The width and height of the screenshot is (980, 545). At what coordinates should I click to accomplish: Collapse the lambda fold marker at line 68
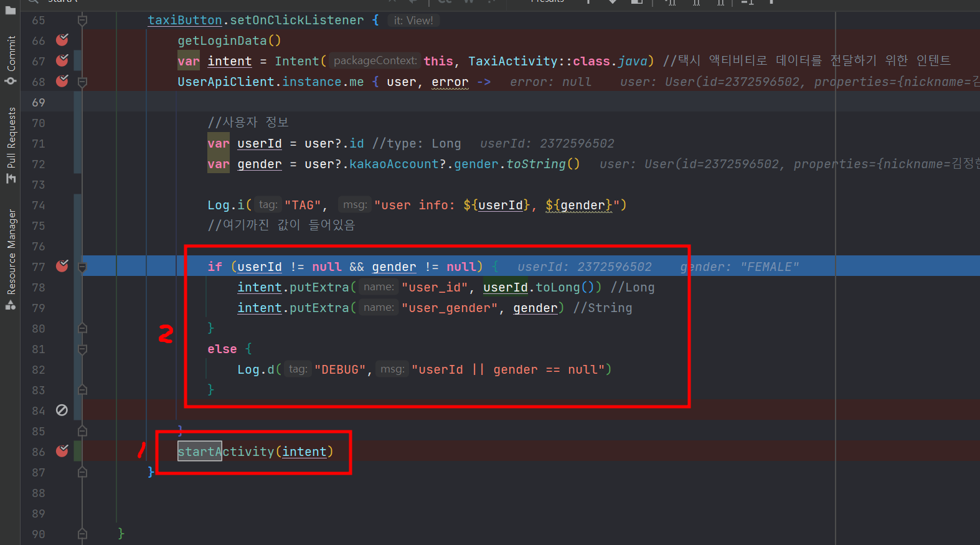[x=82, y=82]
